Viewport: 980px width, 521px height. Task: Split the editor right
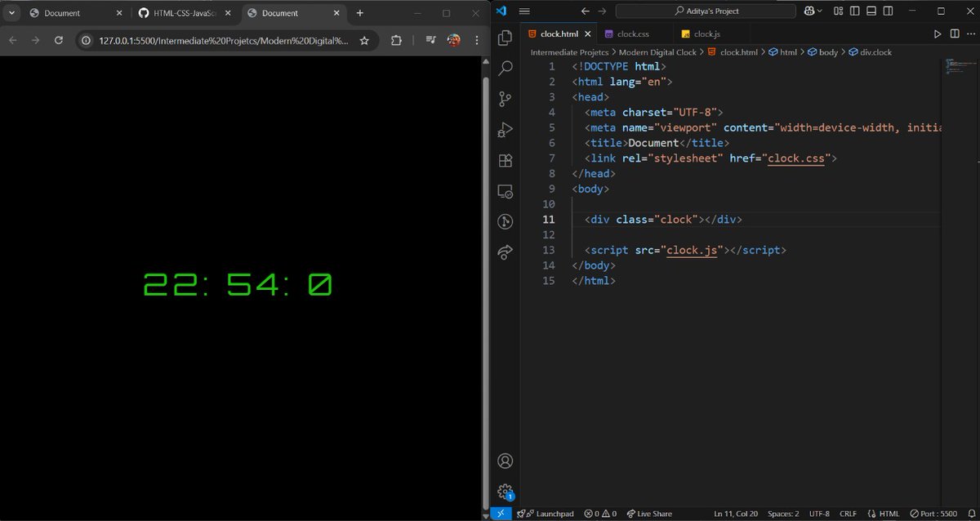coord(955,33)
